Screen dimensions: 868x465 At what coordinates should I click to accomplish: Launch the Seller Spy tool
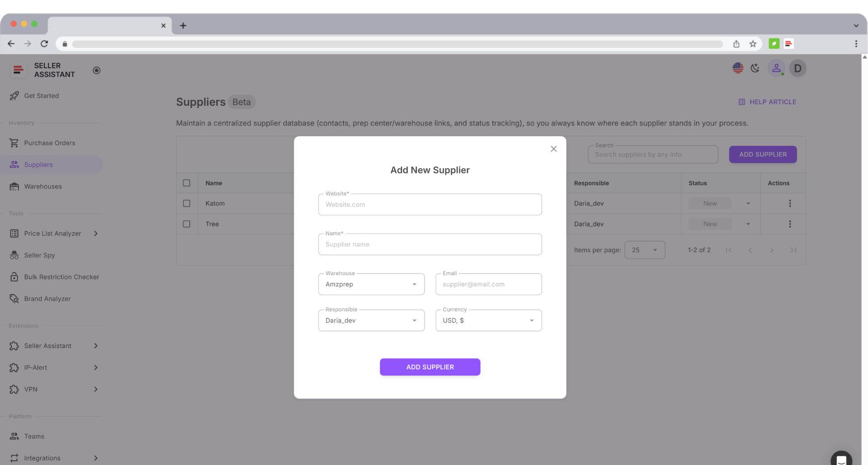(x=40, y=255)
